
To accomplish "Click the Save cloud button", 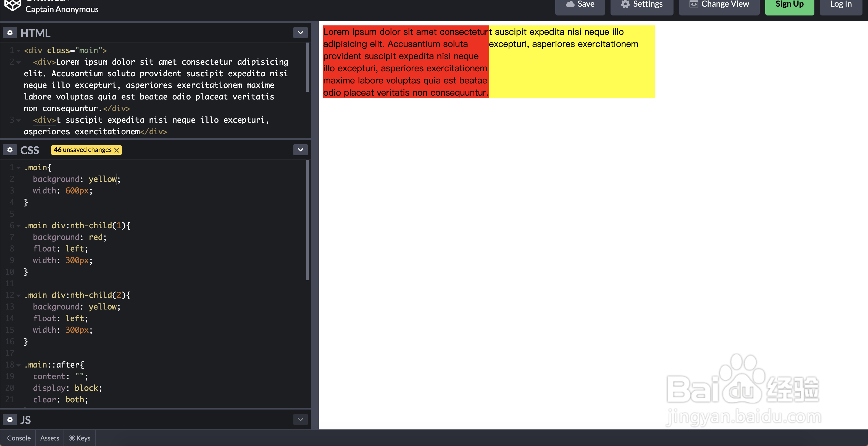I will click(580, 5).
